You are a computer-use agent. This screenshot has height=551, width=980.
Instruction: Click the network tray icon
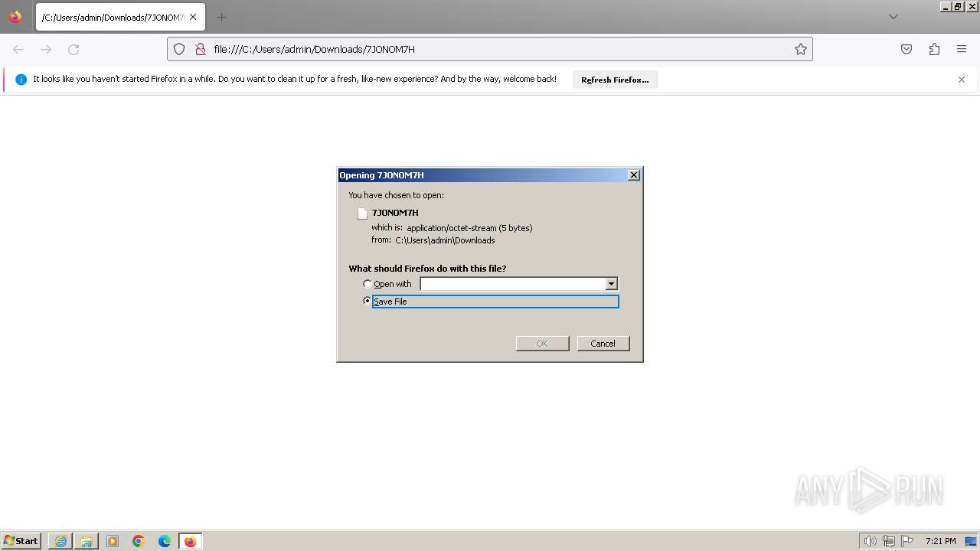click(889, 541)
